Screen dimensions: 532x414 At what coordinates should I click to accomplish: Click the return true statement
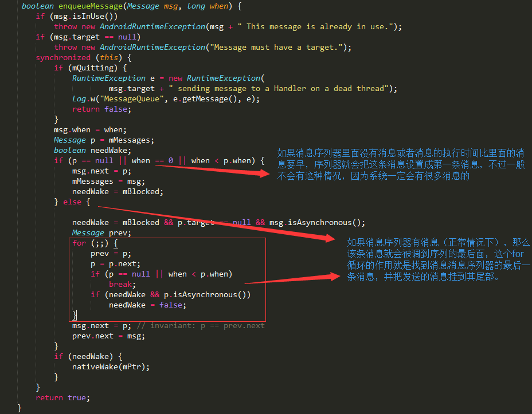click(x=63, y=398)
